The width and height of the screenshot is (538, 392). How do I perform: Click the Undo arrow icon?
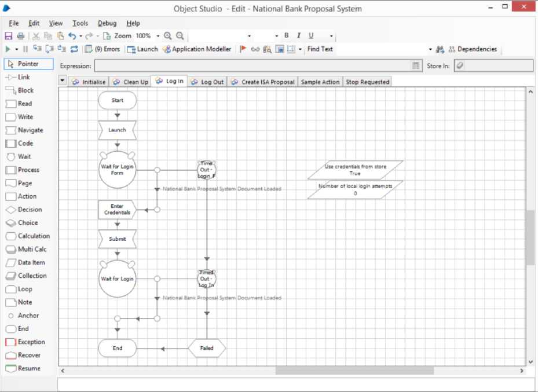click(72, 36)
